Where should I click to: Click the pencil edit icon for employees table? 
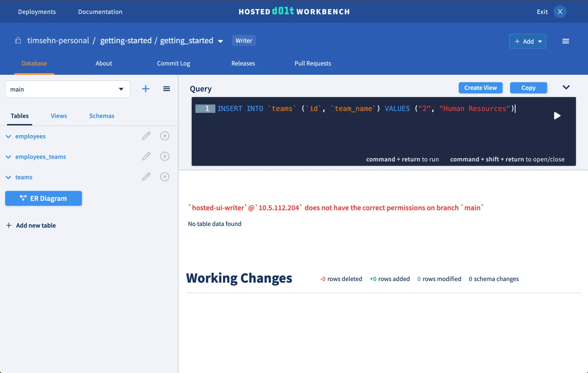pyautogui.click(x=146, y=136)
